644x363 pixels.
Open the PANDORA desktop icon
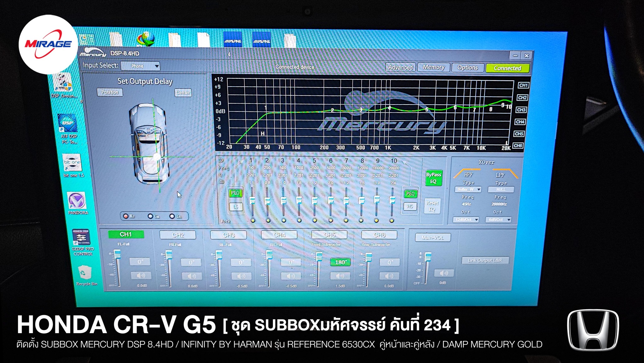(x=77, y=203)
